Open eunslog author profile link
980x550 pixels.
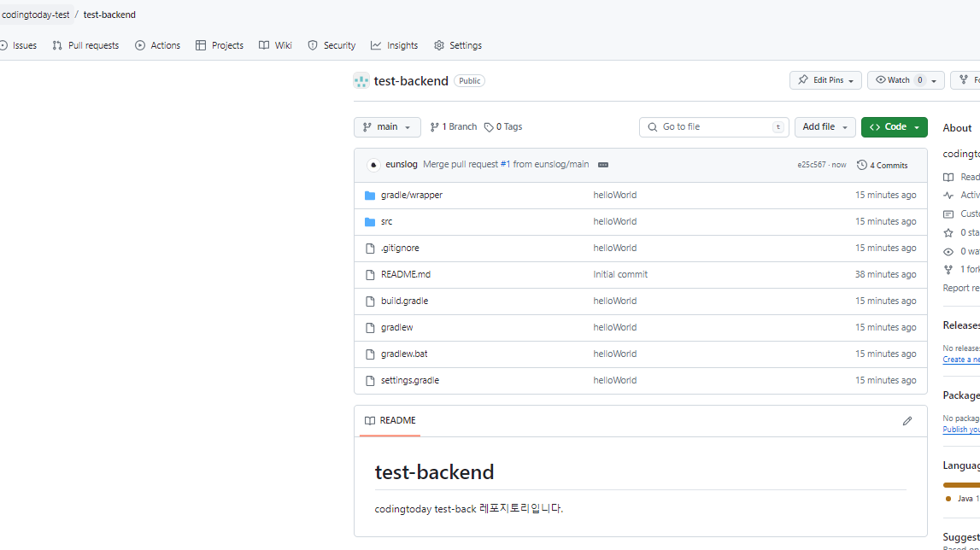click(402, 164)
